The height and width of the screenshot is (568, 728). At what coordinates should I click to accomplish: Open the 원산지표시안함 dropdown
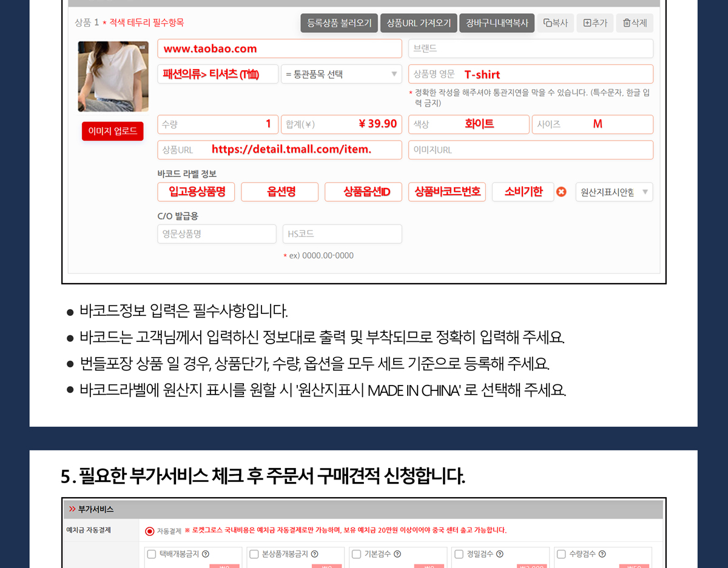click(614, 192)
